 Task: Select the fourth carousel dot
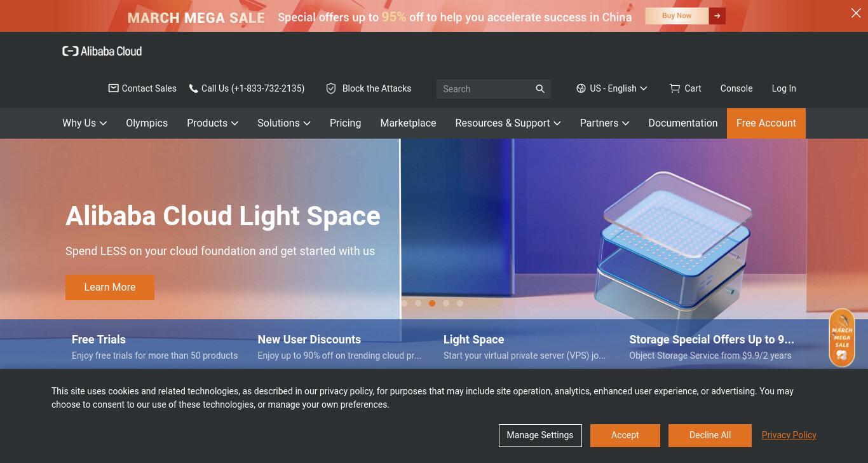446,303
